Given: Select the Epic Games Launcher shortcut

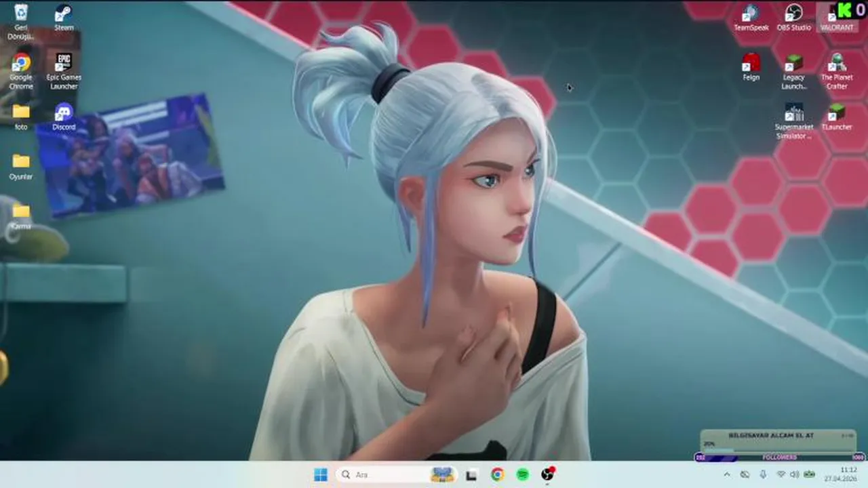Looking at the screenshot, I should (x=64, y=71).
